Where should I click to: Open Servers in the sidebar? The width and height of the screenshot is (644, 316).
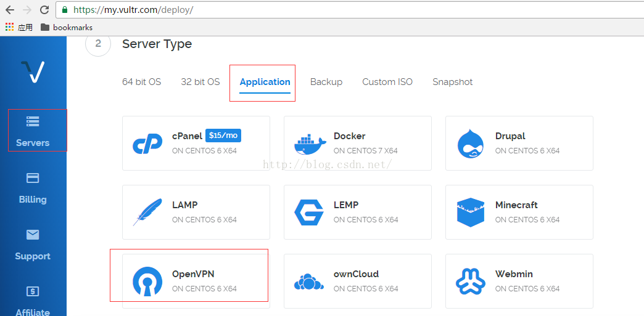point(33,131)
